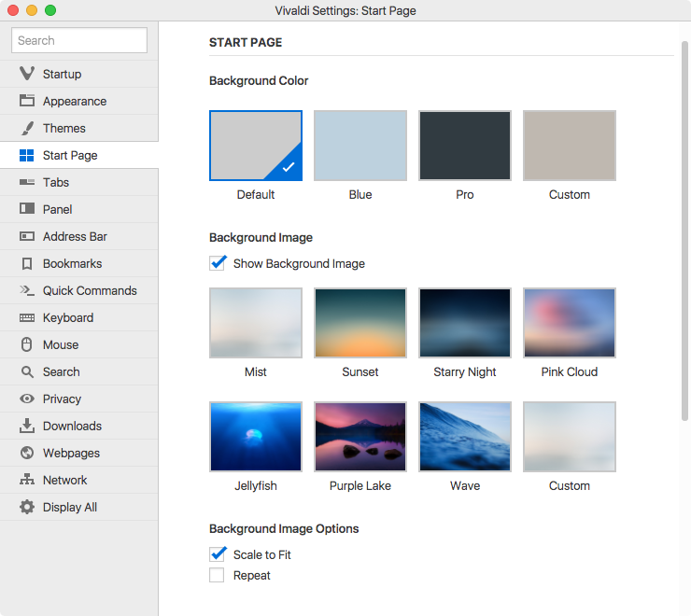691x616 pixels.
Task: Open Downloads settings label
Action: click(x=72, y=427)
